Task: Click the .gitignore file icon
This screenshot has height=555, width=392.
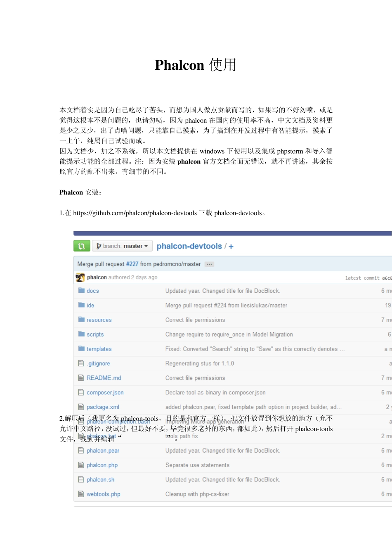Action: [x=81, y=363]
